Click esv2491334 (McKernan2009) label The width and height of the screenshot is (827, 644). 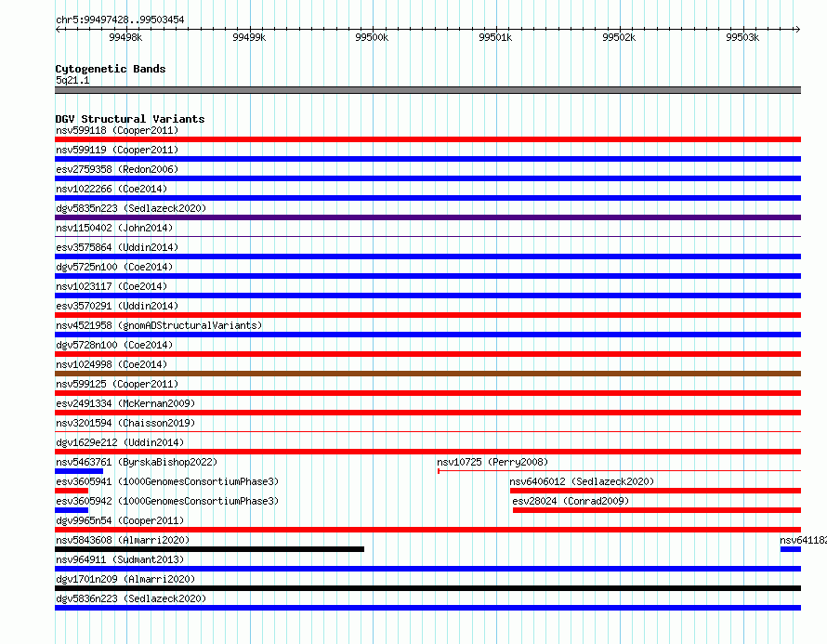pyautogui.click(x=125, y=403)
